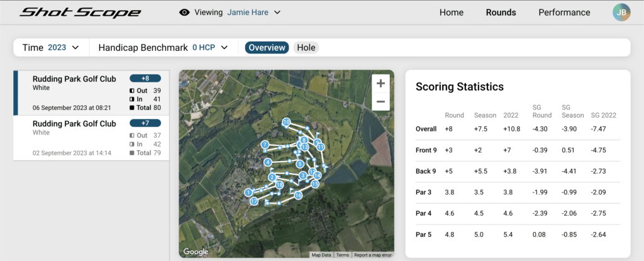Image resolution: width=644 pixels, height=261 pixels.
Task: Toggle the eye icon beside Viewing
Action: click(184, 13)
